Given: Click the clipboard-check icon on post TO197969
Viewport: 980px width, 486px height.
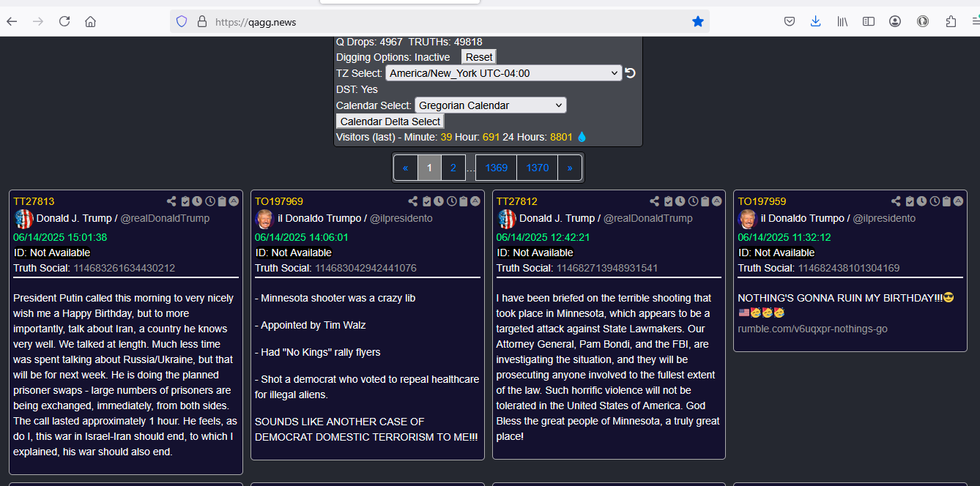Looking at the screenshot, I should [x=427, y=201].
